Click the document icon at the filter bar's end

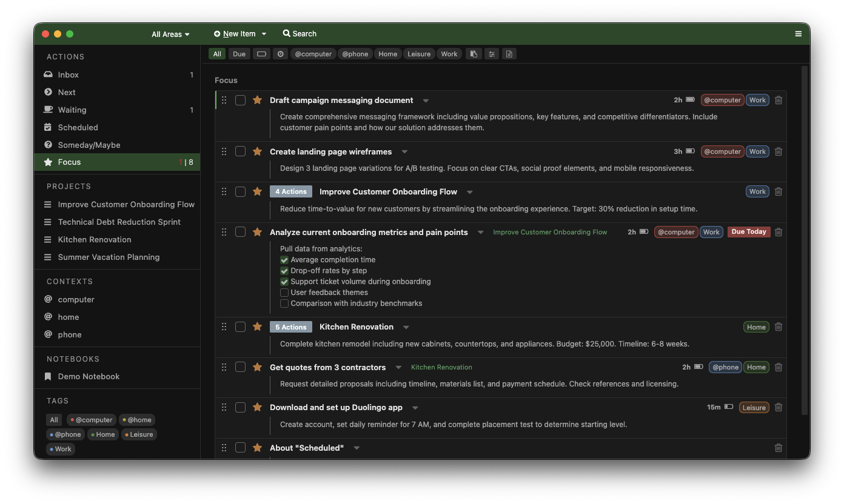tap(509, 53)
